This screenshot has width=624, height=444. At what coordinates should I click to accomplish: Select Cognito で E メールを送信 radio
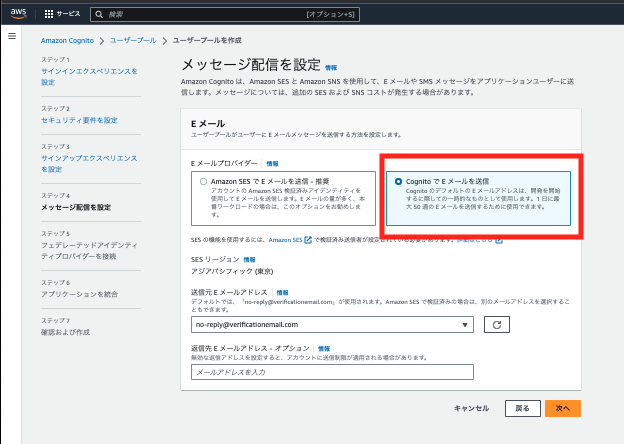point(398,181)
